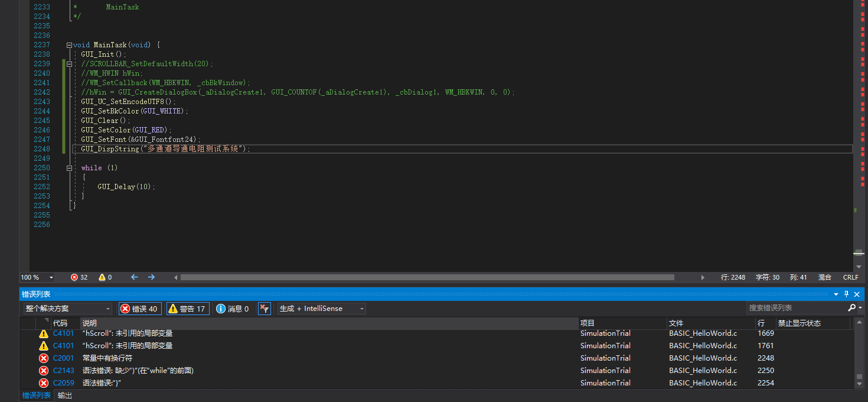868x402 pixels.
Task: Click line 2248 cell in the 行 column
Action: coord(766,358)
